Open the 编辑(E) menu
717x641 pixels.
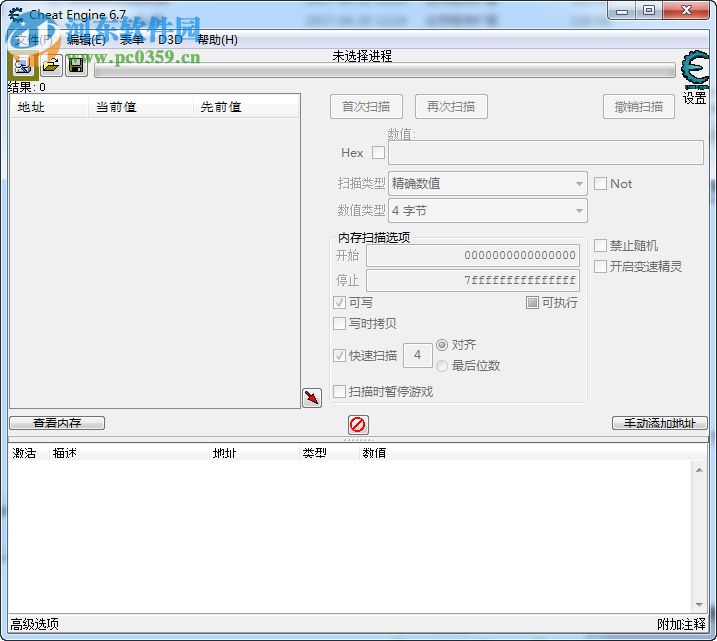(86, 40)
